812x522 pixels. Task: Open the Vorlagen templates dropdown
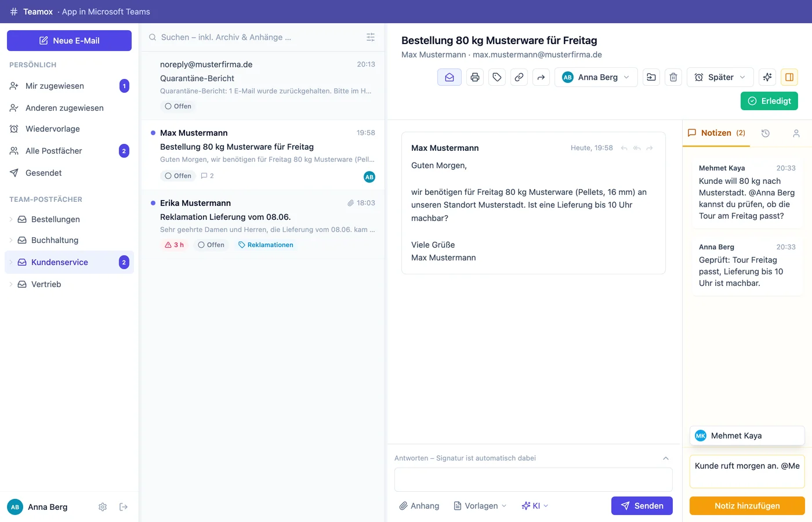[480, 506]
